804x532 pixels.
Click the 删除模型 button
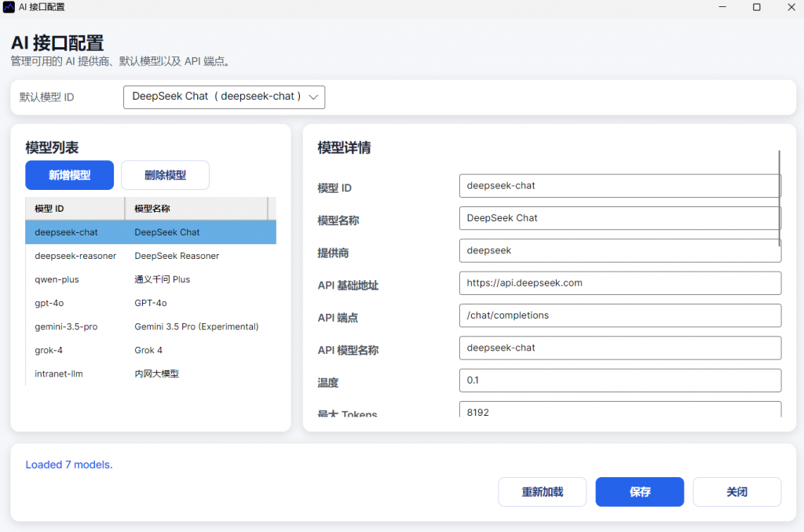pyautogui.click(x=165, y=175)
